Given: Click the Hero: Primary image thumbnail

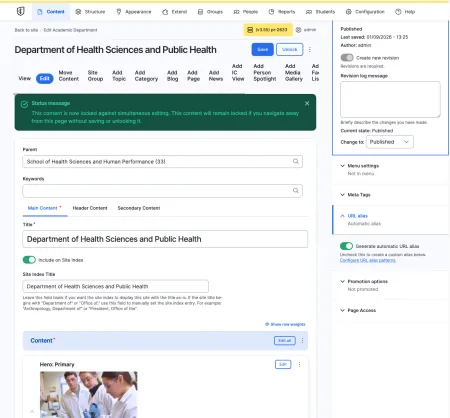Looking at the screenshot, I should coord(89,395).
